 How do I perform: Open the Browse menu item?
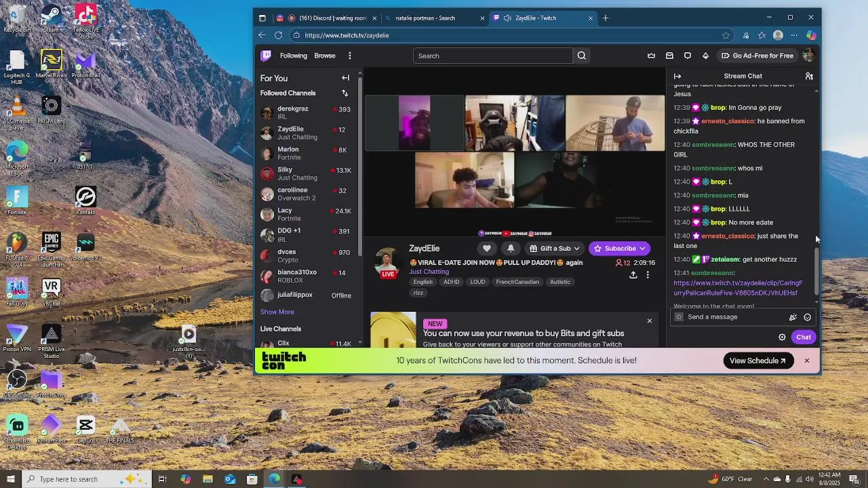[x=325, y=56]
